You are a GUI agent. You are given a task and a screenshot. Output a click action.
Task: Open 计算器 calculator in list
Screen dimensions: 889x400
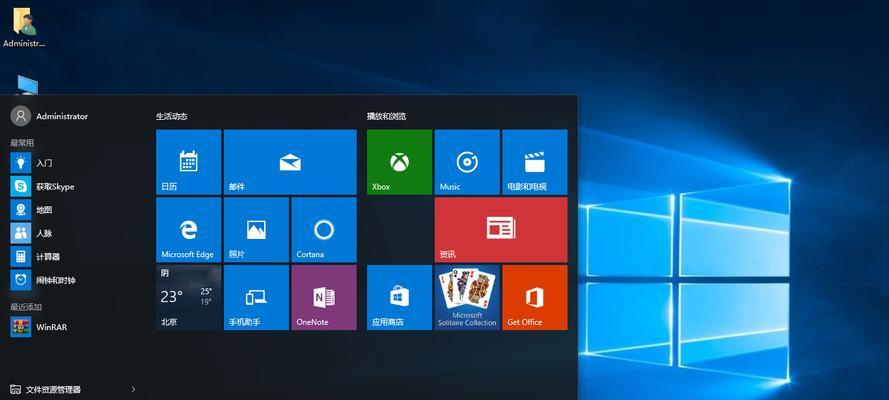(x=73, y=257)
